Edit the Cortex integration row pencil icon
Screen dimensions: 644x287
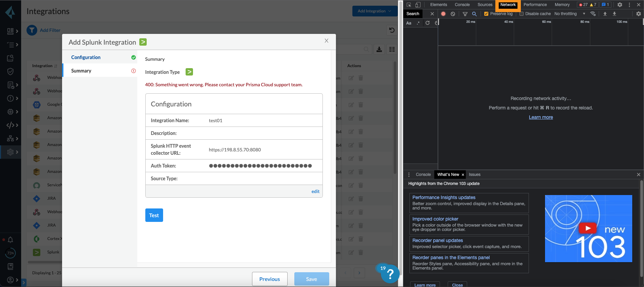coord(351,239)
